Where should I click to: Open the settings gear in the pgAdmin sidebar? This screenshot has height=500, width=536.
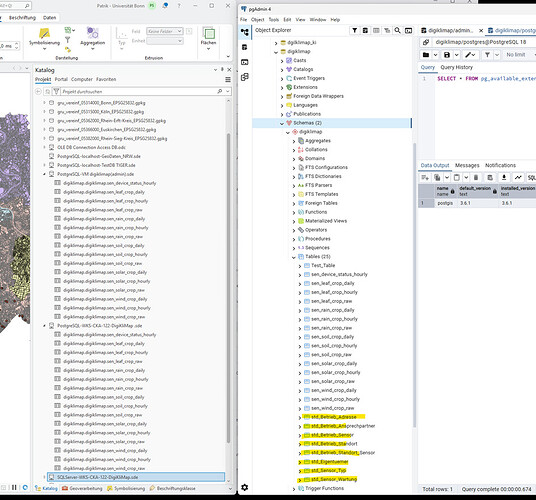pyautogui.click(x=244, y=487)
